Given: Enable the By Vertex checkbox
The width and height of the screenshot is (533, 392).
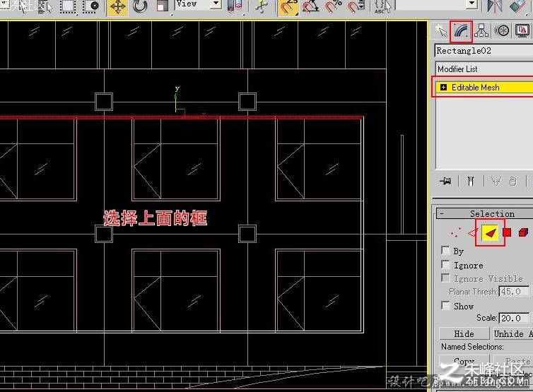Looking at the screenshot, I should click(445, 250).
